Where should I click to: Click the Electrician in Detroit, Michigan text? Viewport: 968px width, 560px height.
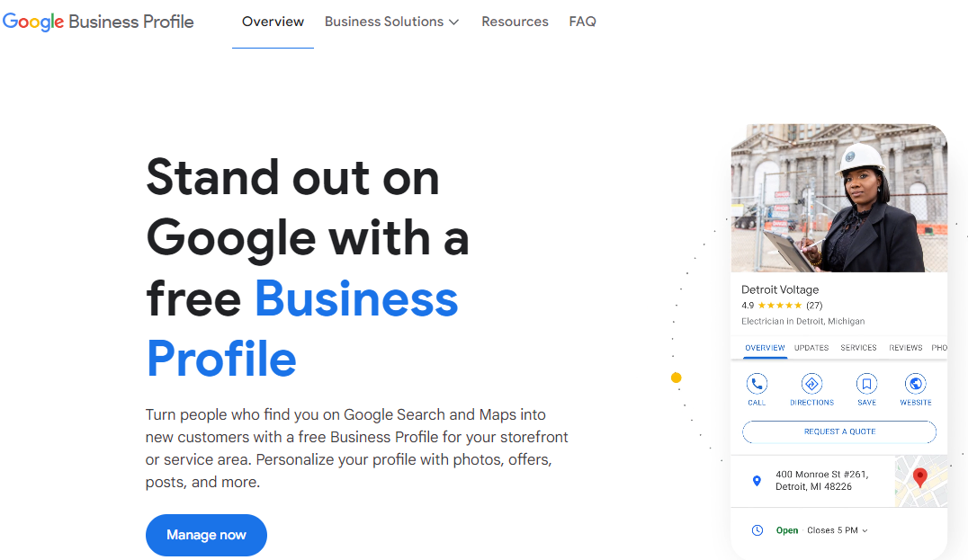tap(802, 321)
